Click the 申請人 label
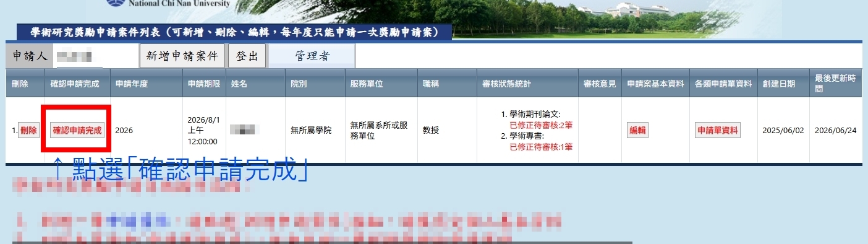The height and width of the screenshot is (244, 868). click(x=30, y=56)
